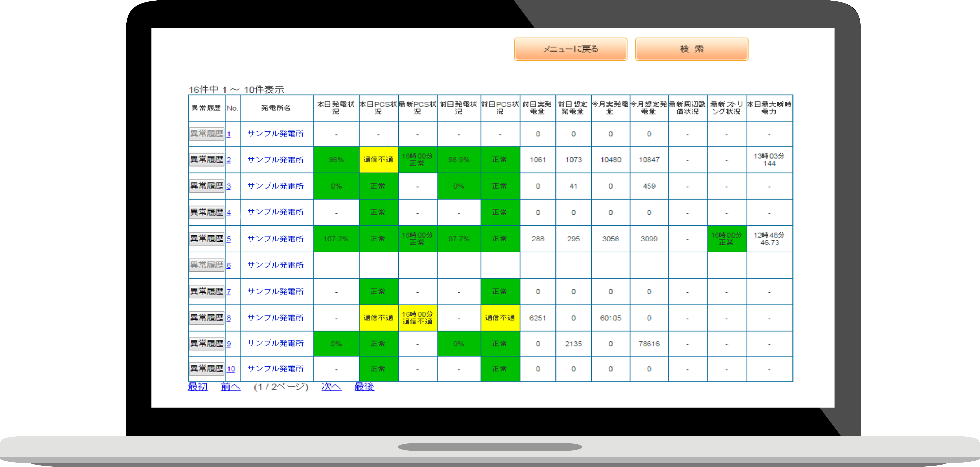Open 異常履歴 for plant No. 2
The height and width of the screenshot is (467, 980).
point(207,160)
